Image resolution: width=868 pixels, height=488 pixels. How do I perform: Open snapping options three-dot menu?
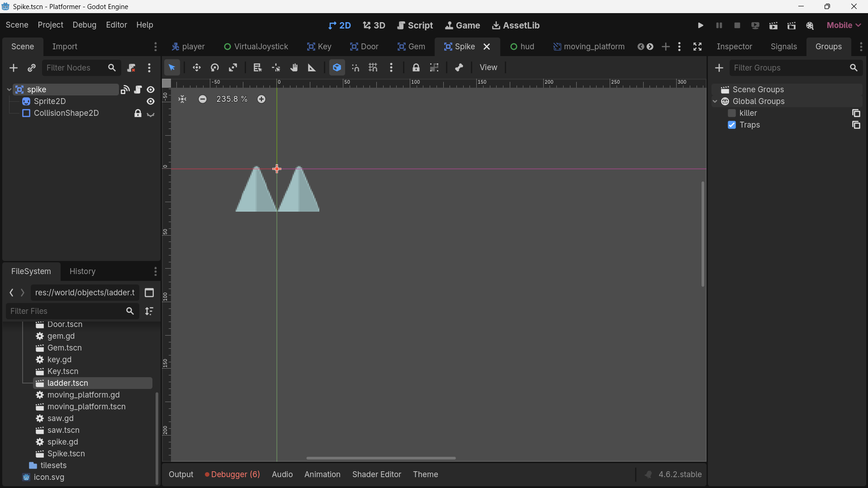tap(391, 68)
